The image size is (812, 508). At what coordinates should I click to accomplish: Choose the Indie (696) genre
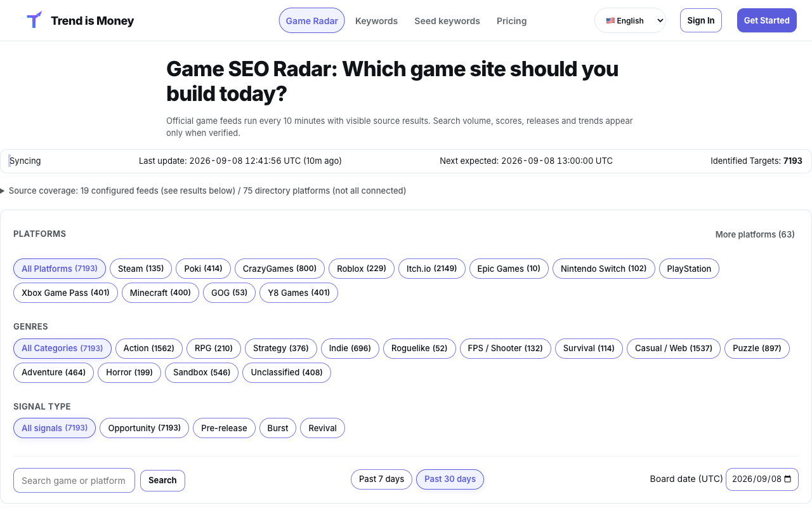tap(350, 348)
